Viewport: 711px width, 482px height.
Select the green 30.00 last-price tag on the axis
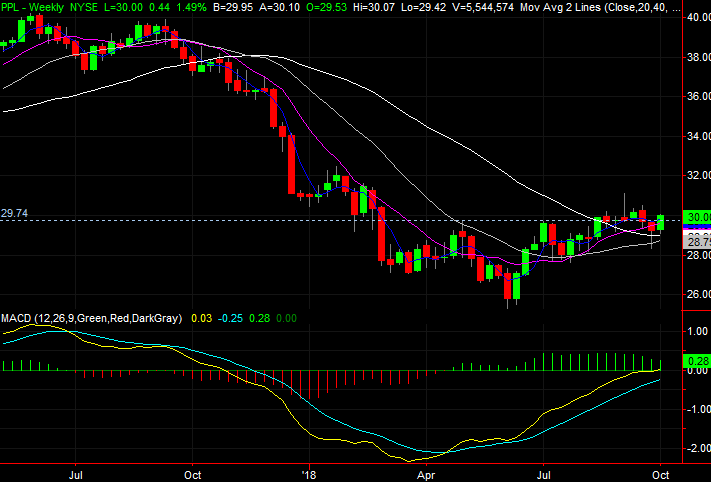click(x=697, y=217)
